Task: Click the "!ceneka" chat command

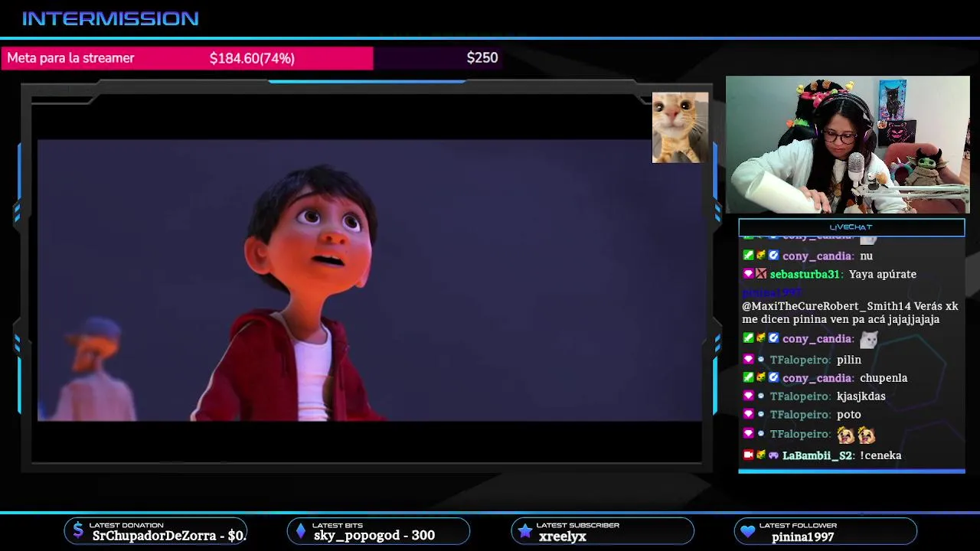Action: click(880, 455)
